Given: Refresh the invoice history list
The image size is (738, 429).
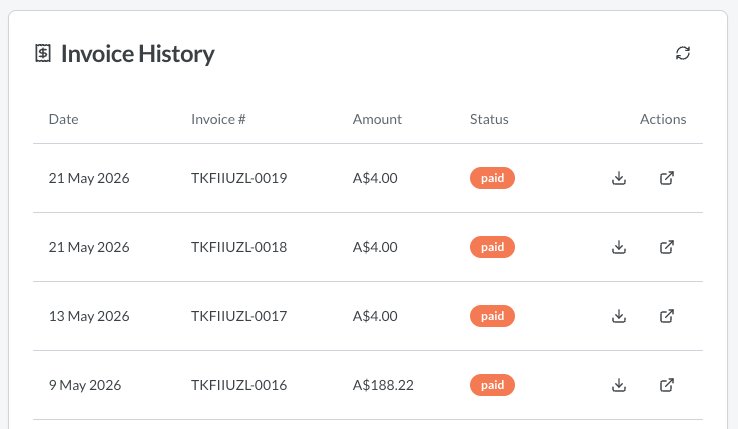Looking at the screenshot, I should 682,53.
